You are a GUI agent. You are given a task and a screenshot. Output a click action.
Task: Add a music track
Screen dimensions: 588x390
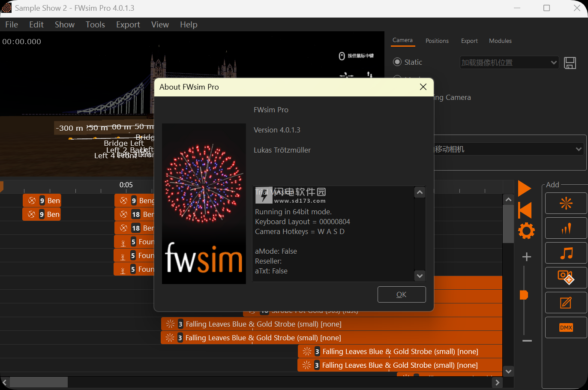566,253
